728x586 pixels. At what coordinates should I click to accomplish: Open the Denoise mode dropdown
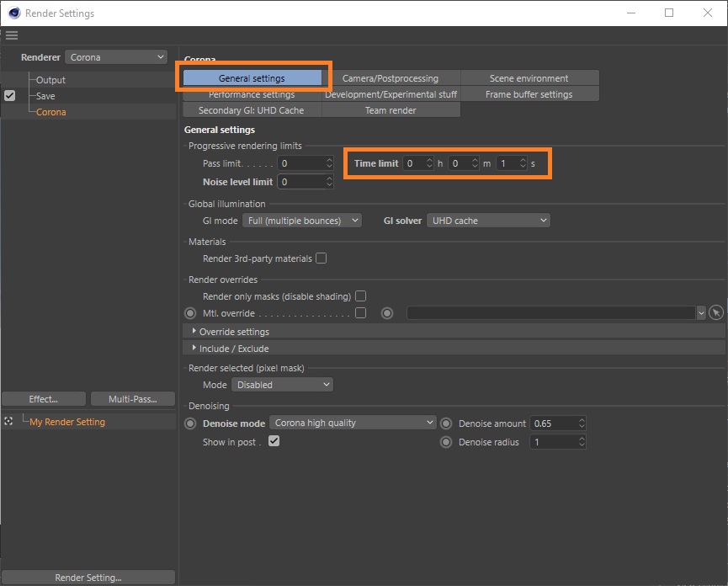point(353,423)
